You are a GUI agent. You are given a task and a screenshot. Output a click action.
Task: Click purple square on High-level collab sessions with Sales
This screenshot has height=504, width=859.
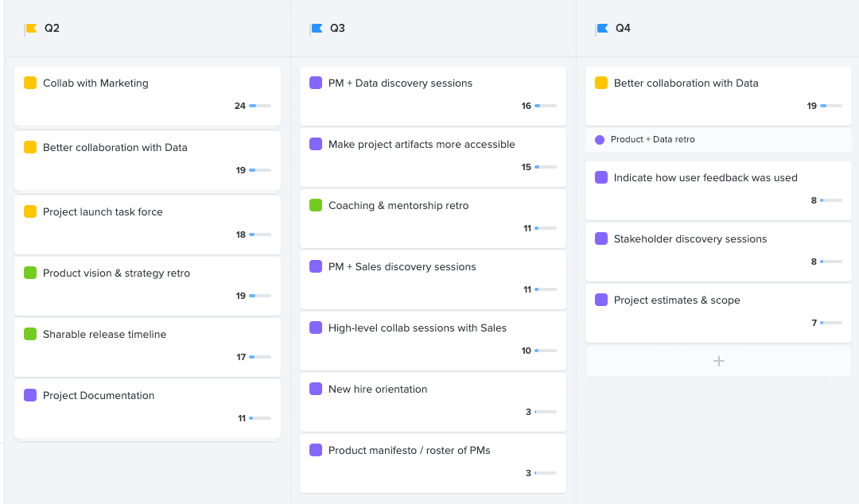click(x=316, y=328)
